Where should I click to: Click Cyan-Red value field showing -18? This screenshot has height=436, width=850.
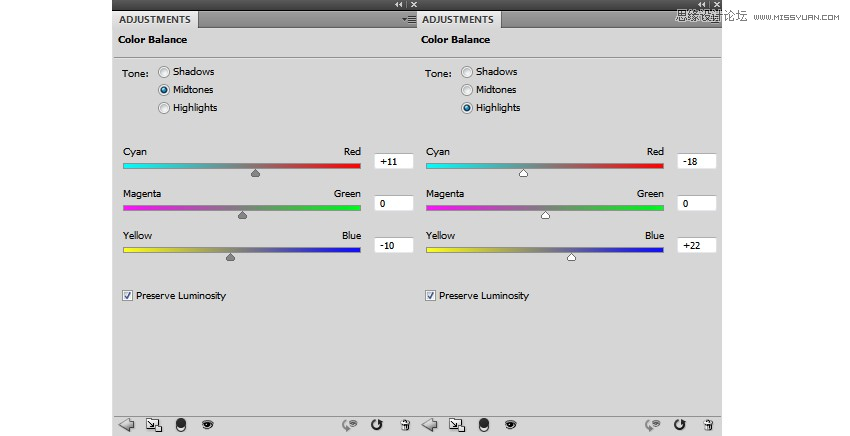point(697,161)
